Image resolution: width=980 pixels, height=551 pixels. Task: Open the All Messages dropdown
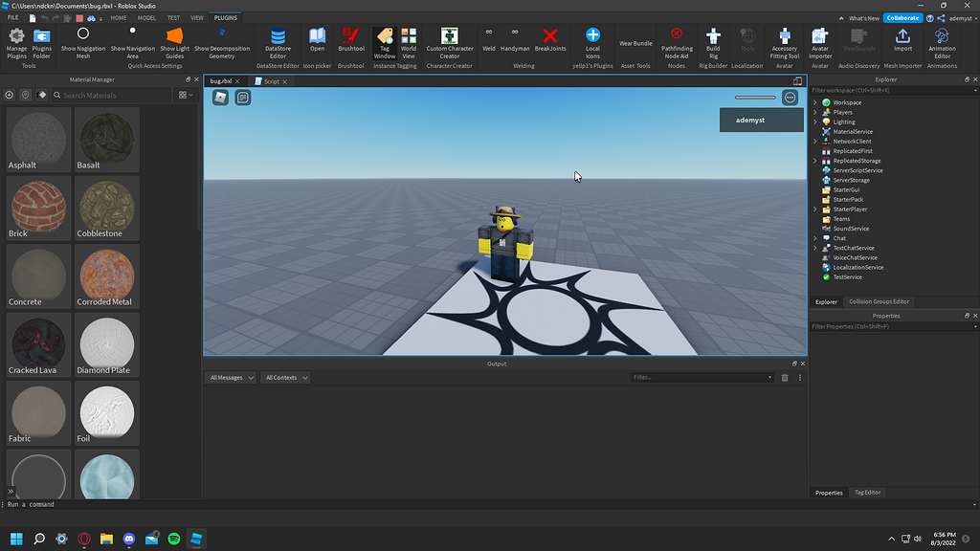(231, 378)
